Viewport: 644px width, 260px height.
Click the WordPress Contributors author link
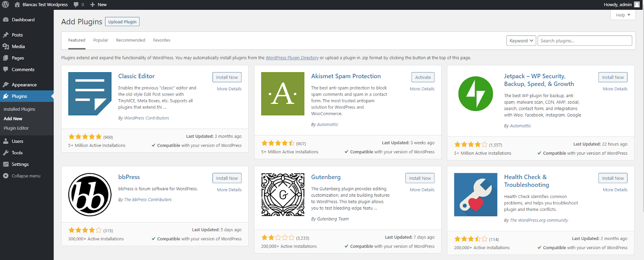[147, 118]
